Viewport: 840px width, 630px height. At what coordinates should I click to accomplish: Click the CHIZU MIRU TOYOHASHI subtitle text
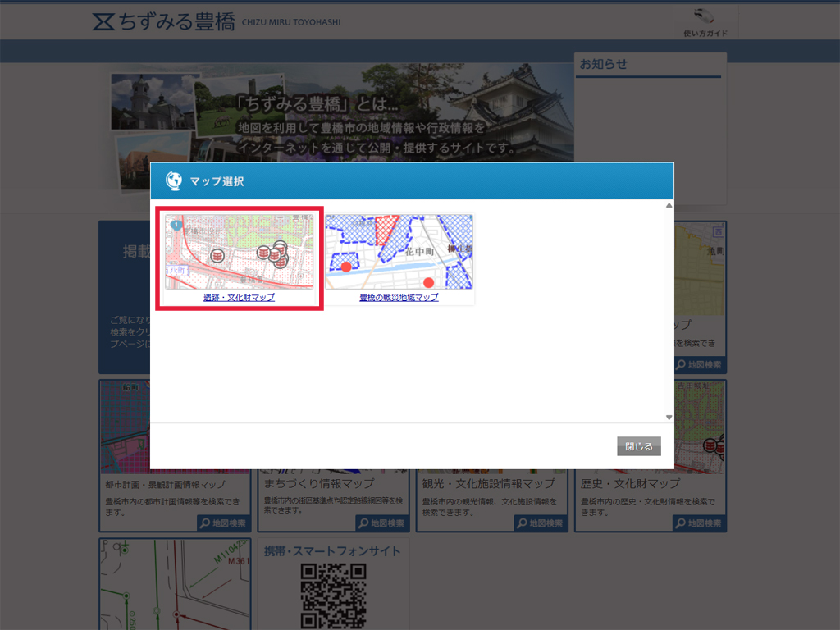click(291, 22)
